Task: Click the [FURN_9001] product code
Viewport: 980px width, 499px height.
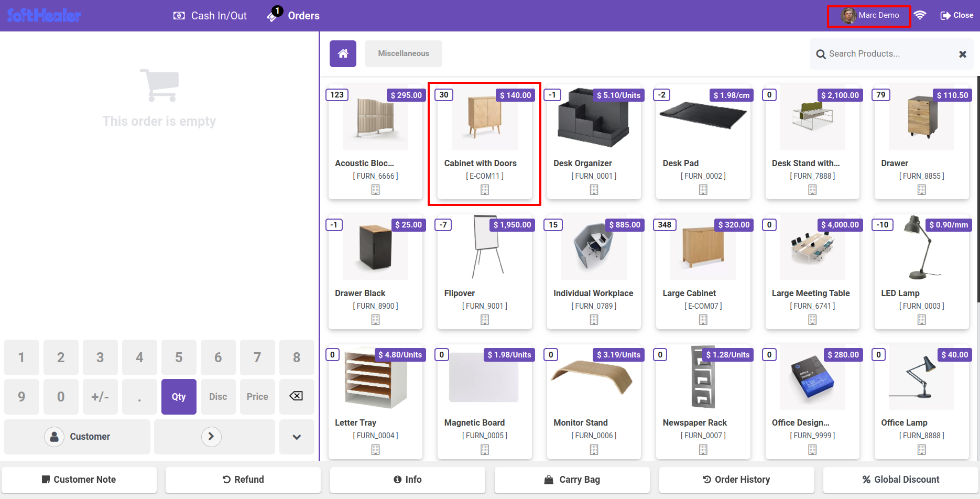Action: coord(485,306)
